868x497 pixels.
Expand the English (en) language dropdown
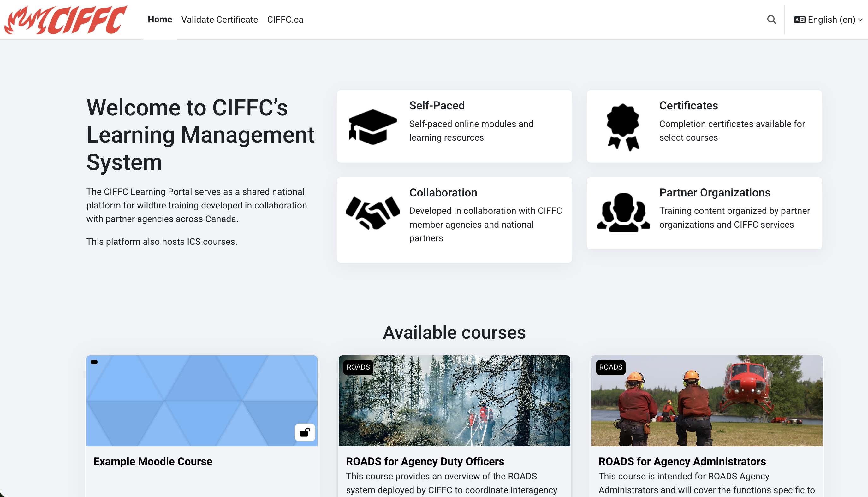828,20
